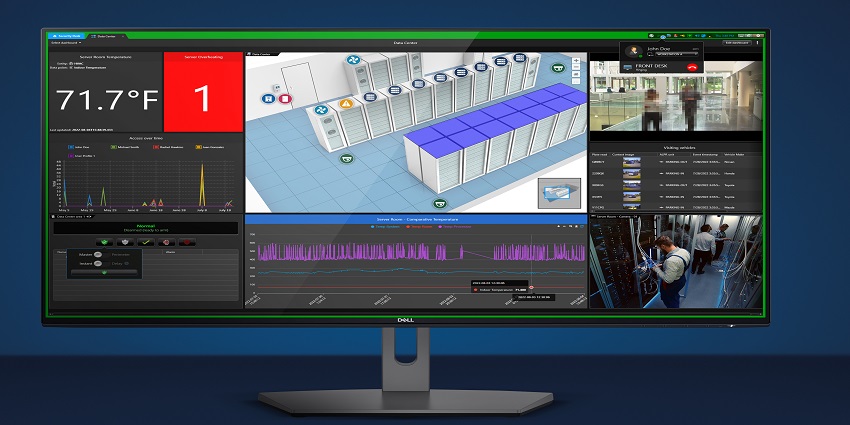Click the red marker on temperature chart cursor line
This screenshot has width=850, height=425.
click(531, 287)
